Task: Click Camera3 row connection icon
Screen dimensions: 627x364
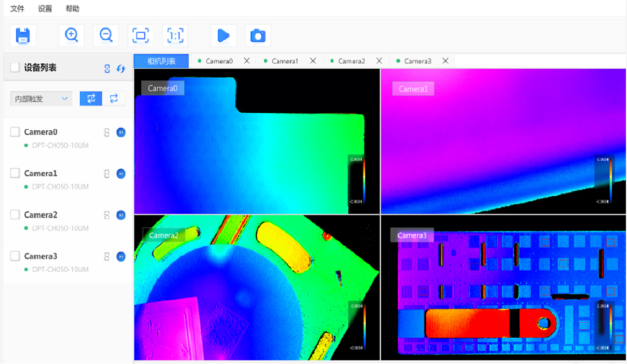Action: (x=107, y=257)
